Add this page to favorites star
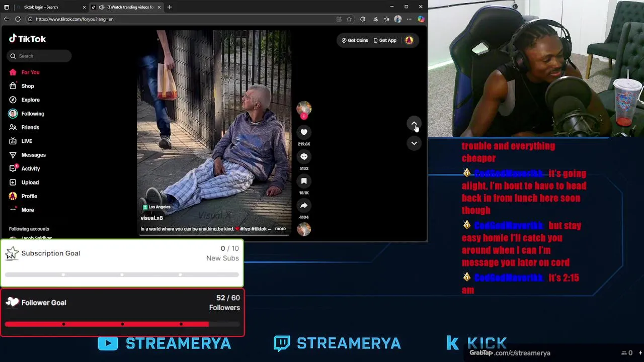644x362 pixels. click(349, 19)
